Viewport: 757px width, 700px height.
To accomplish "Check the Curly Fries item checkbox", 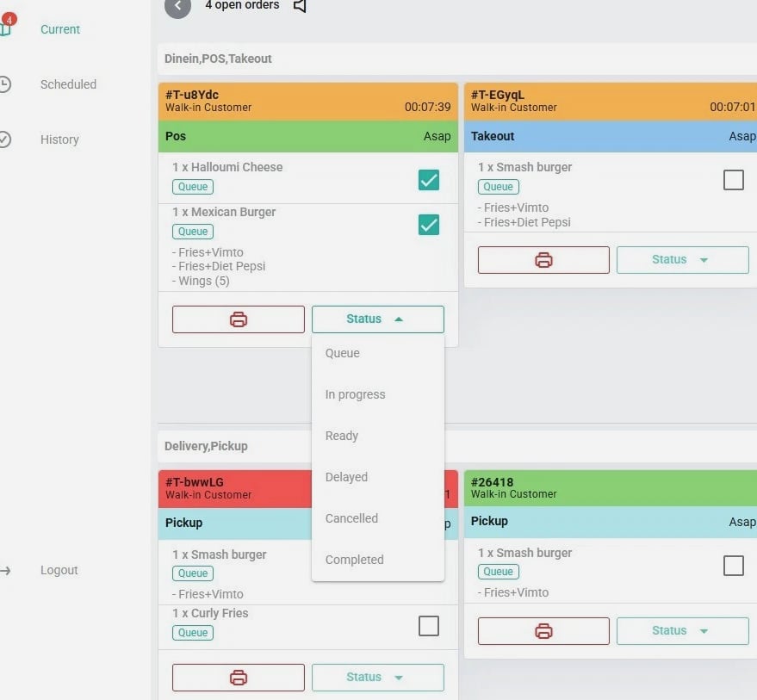I will (x=428, y=626).
